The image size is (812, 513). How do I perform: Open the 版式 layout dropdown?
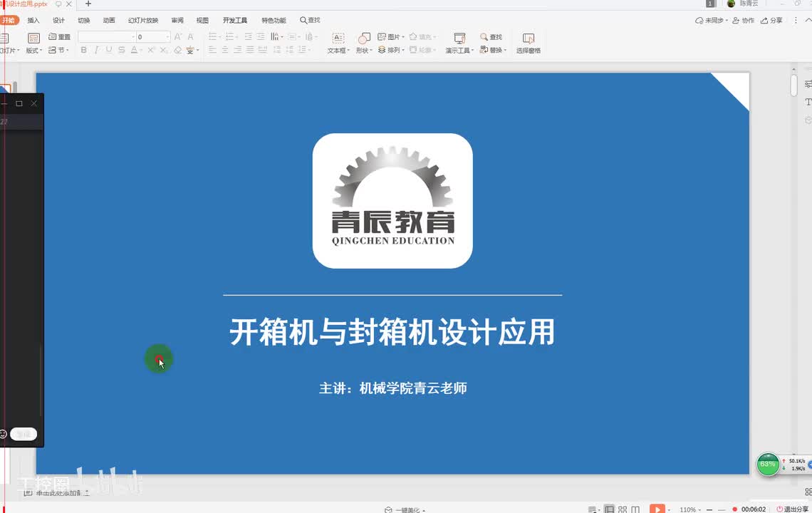coord(33,43)
